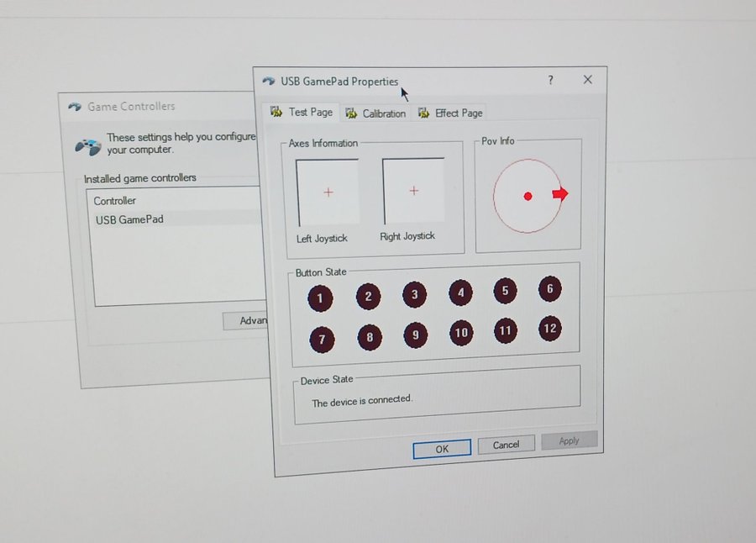The width and height of the screenshot is (756, 543).
Task: Select Controller in installed controllers list
Action: pos(115,201)
